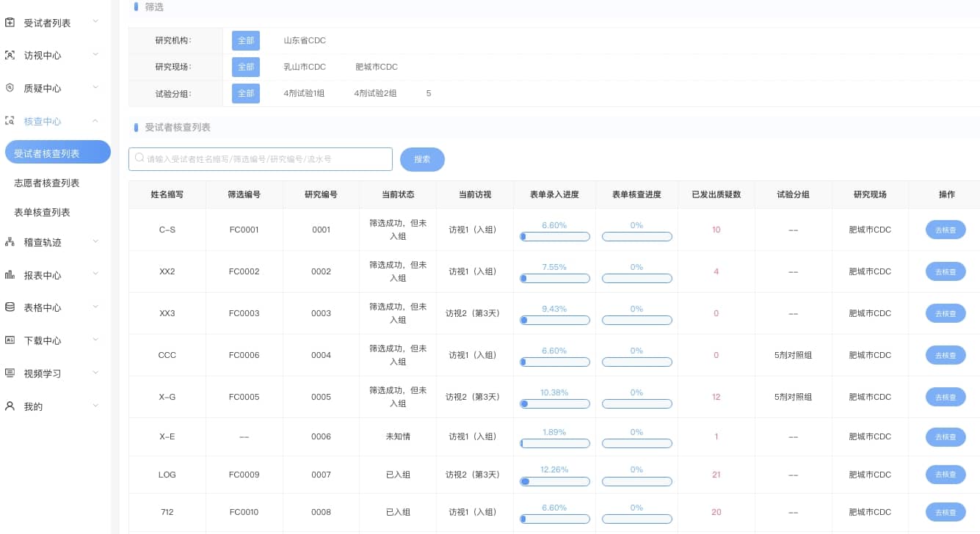Click query count 21 in LOG row
980x534 pixels.
[x=716, y=475]
